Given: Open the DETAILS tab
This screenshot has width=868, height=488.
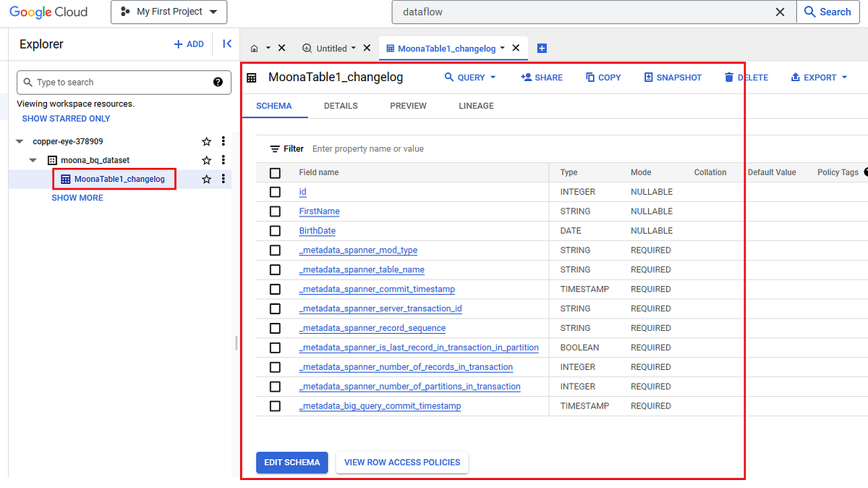Looking at the screenshot, I should coord(341,106).
